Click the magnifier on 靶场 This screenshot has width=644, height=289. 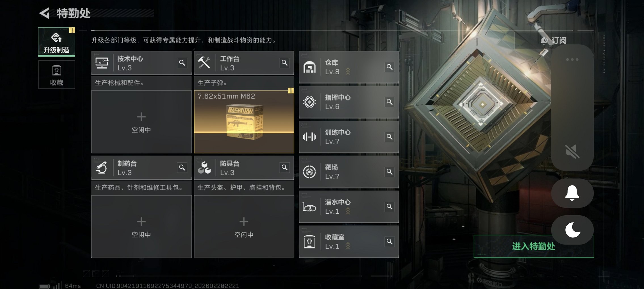pyautogui.click(x=390, y=172)
